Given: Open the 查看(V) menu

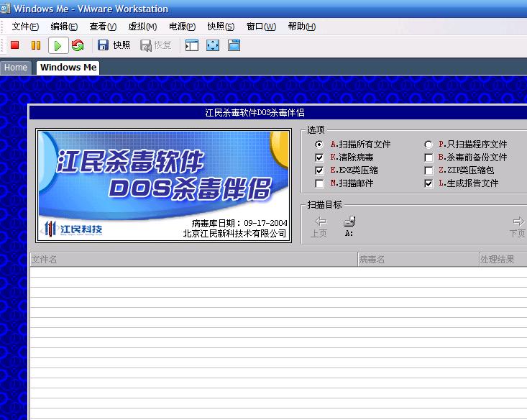Looking at the screenshot, I should [x=103, y=26].
